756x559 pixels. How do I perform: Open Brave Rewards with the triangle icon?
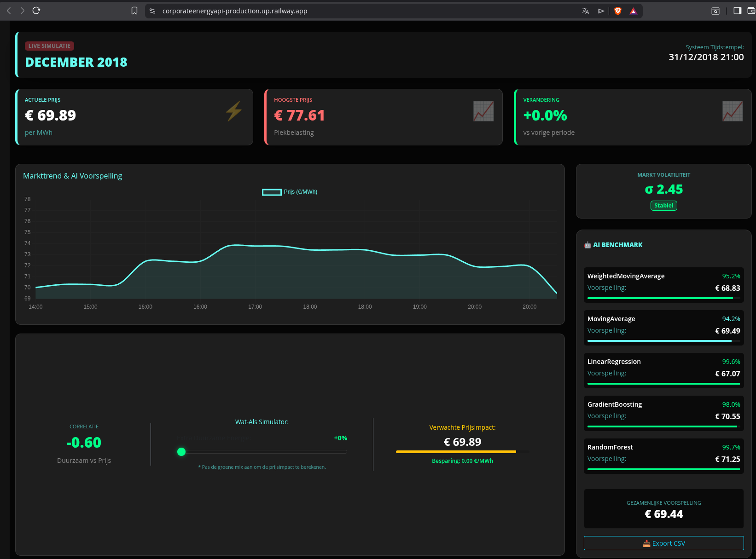click(x=633, y=11)
